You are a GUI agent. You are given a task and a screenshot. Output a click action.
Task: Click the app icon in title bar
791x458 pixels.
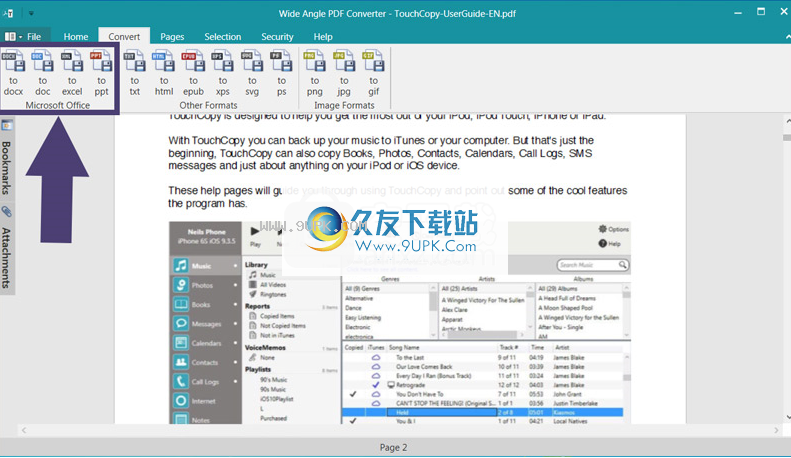[x=9, y=14]
